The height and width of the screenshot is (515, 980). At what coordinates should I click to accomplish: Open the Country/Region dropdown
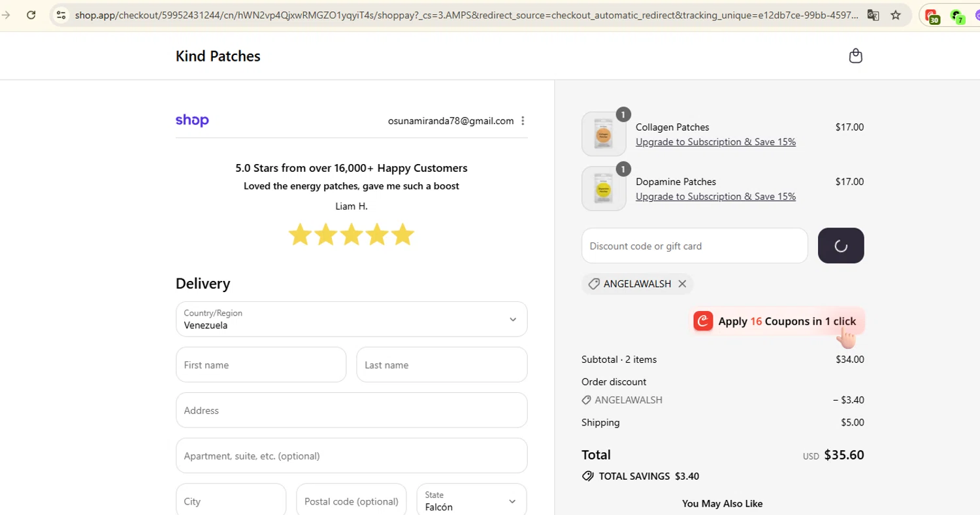(x=351, y=319)
